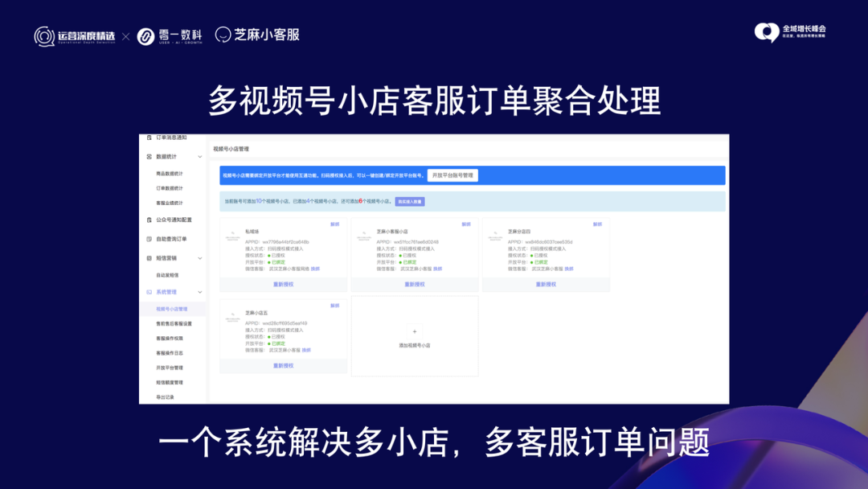
Task: Click the 全域增长峰会 logo at top right
Action: coord(790,32)
